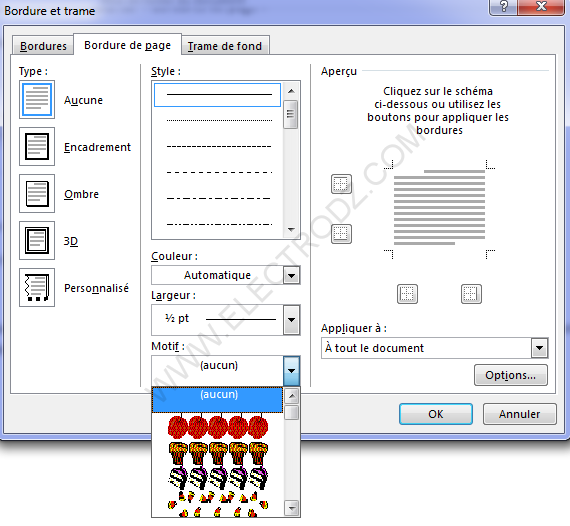Viewport: 570px width, 526px height.
Task: Choose the Personnalisé border type icon
Action: [x=37, y=288]
